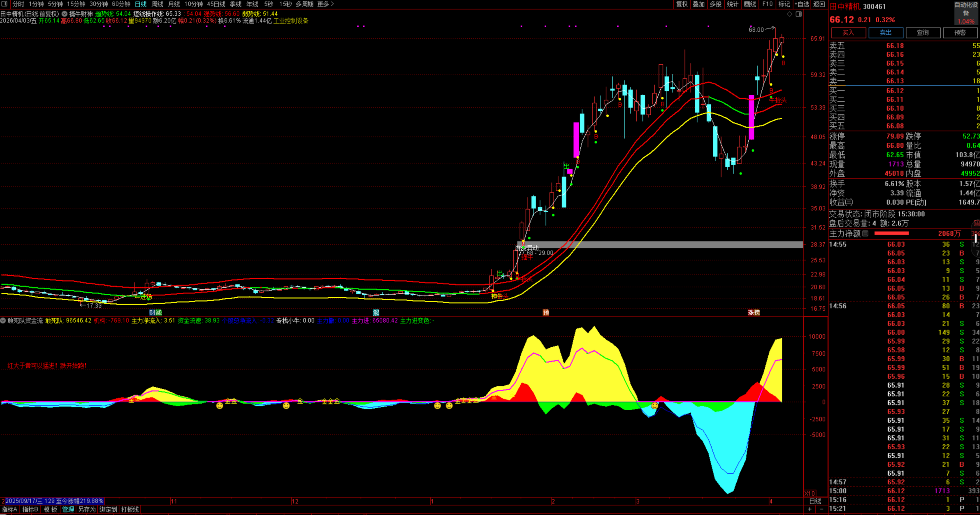Screen dimensions: 980x515
Task: Click the minus zoom icon at bottom right
Action: coord(822,509)
